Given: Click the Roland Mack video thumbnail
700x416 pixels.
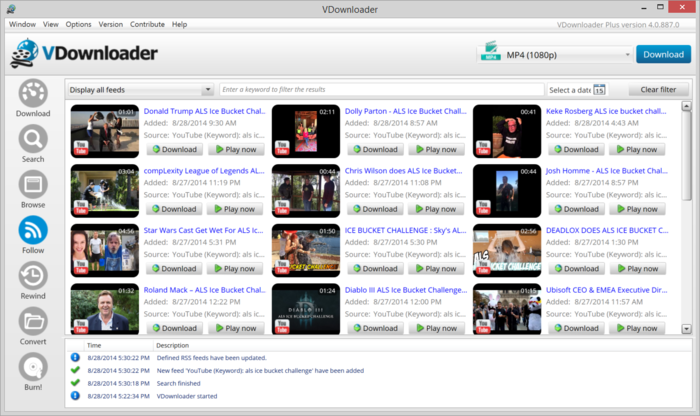Looking at the screenshot, I should pyautogui.click(x=105, y=309).
